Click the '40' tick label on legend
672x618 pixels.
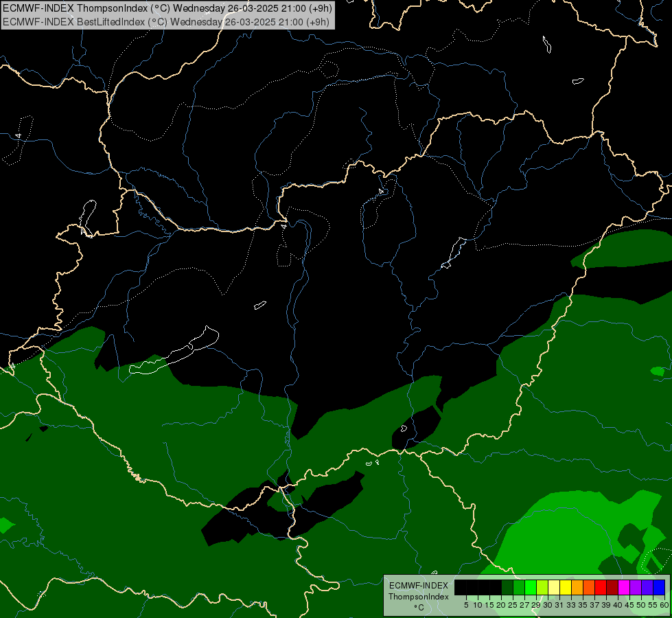coord(618,605)
